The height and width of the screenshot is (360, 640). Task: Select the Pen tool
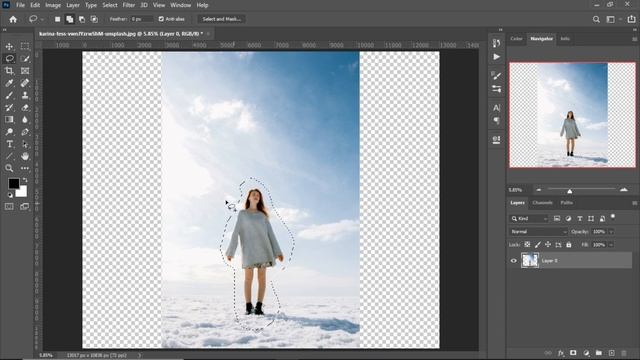pyautogui.click(x=25, y=132)
